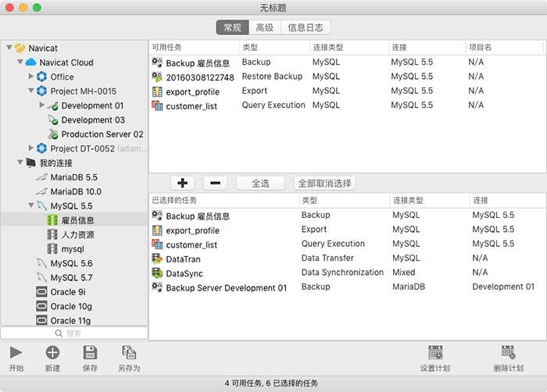Screen dimensions: 547x392
Task: Click the New (新建) plus icon
Action: 52,353
